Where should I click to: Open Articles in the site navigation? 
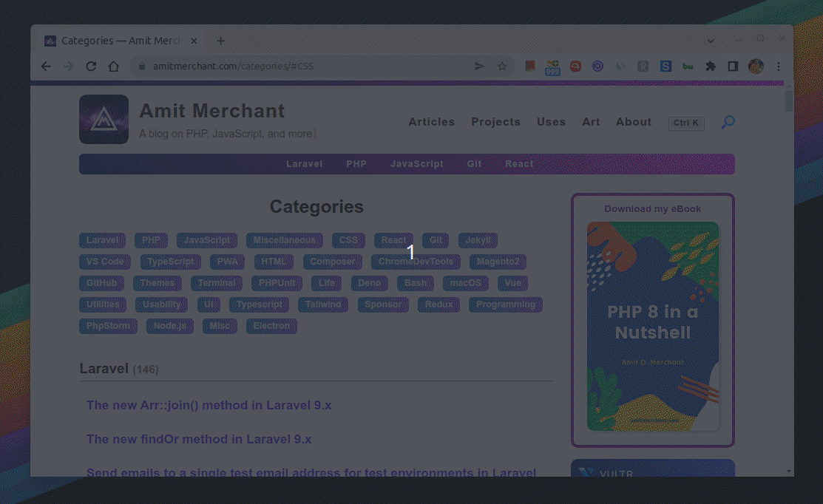[x=431, y=122]
